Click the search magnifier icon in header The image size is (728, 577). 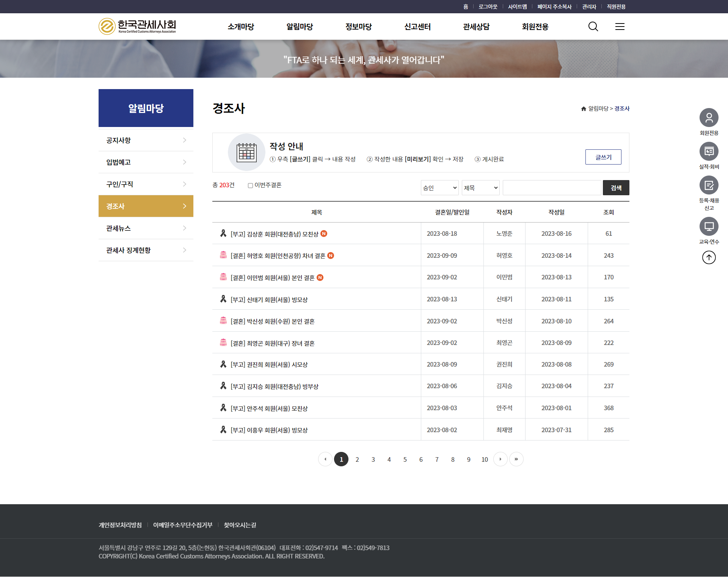pyautogui.click(x=593, y=27)
